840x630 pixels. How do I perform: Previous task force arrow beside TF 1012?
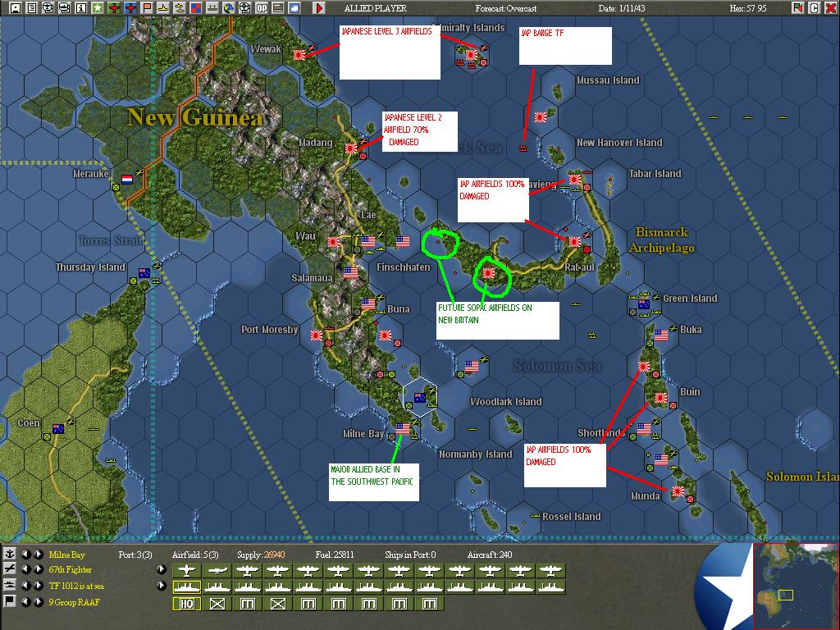coord(25,586)
